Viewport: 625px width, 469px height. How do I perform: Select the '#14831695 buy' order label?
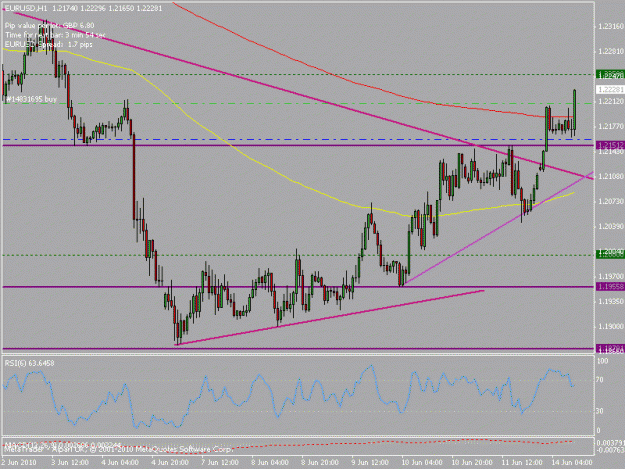click(31, 99)
